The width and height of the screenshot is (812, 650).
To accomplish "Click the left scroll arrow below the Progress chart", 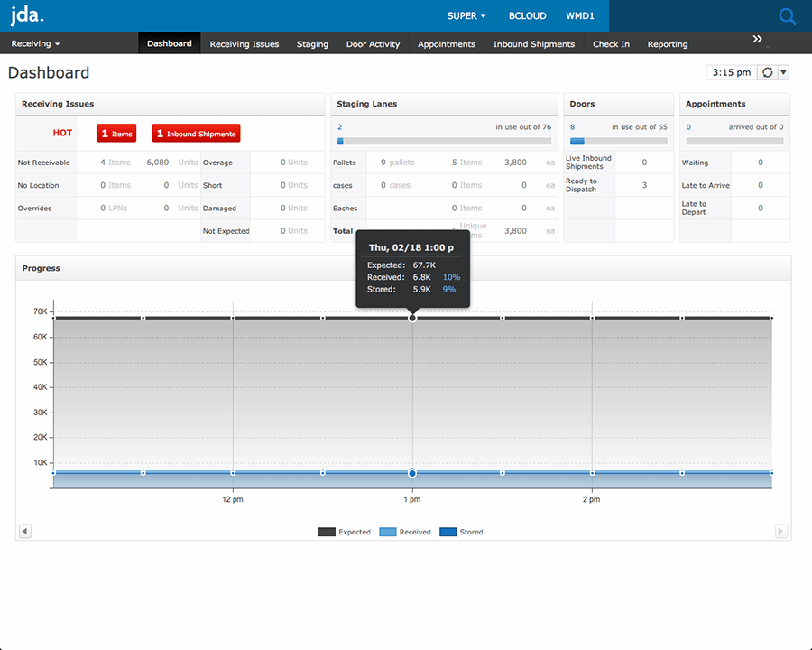I will (24, 531).
